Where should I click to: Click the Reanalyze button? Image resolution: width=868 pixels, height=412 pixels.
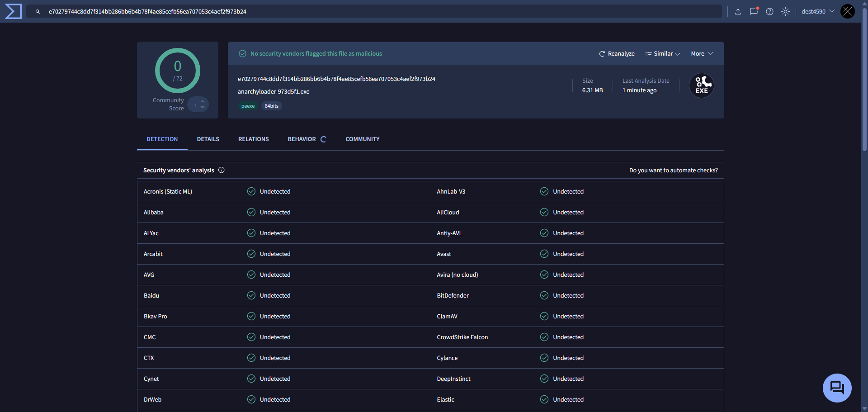click(617, 54)
